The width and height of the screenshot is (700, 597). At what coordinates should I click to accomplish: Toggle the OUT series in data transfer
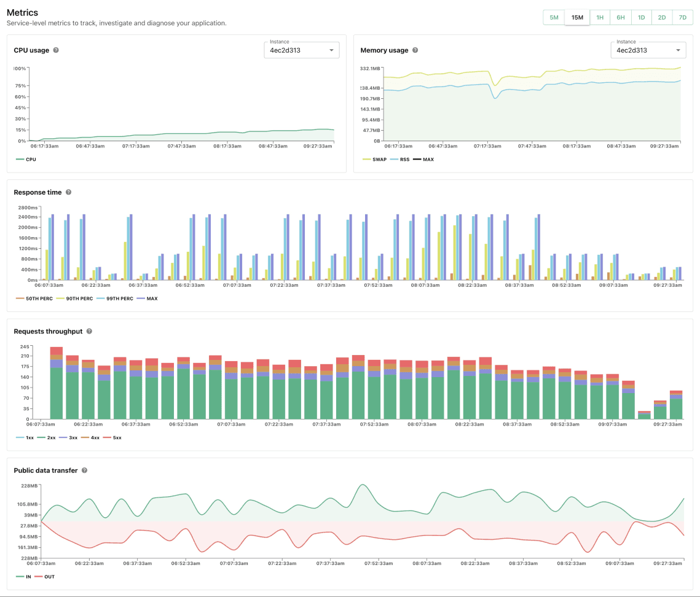tap(45, 577)
